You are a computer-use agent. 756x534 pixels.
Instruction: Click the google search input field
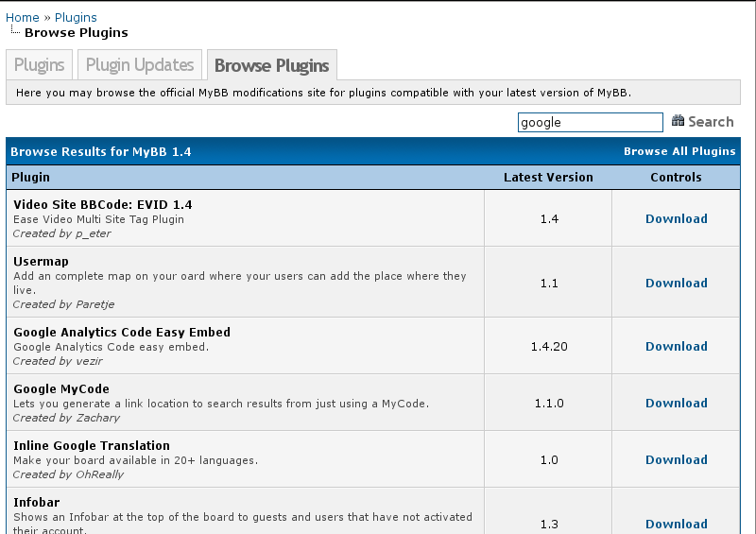tap(590, 122)
